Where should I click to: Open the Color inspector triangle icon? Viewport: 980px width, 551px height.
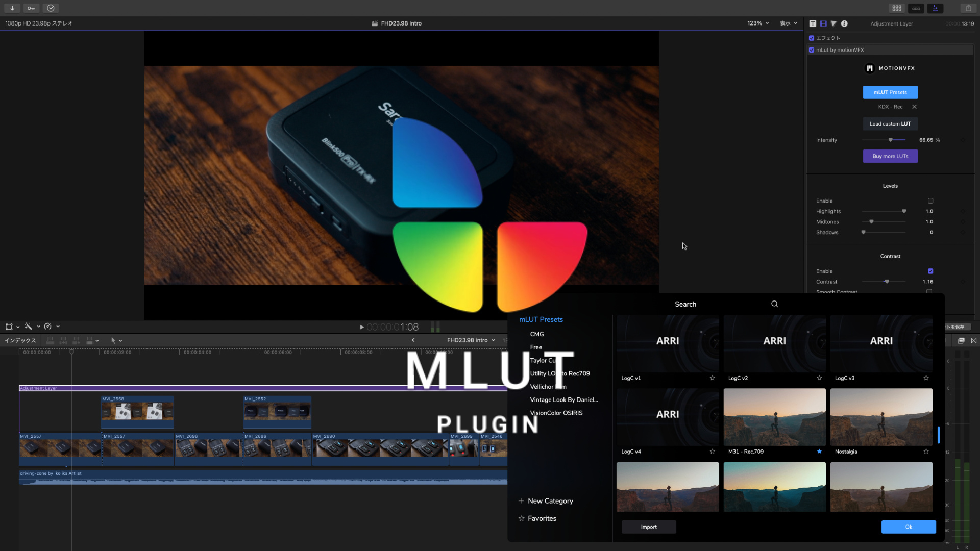tap(834, 23)
